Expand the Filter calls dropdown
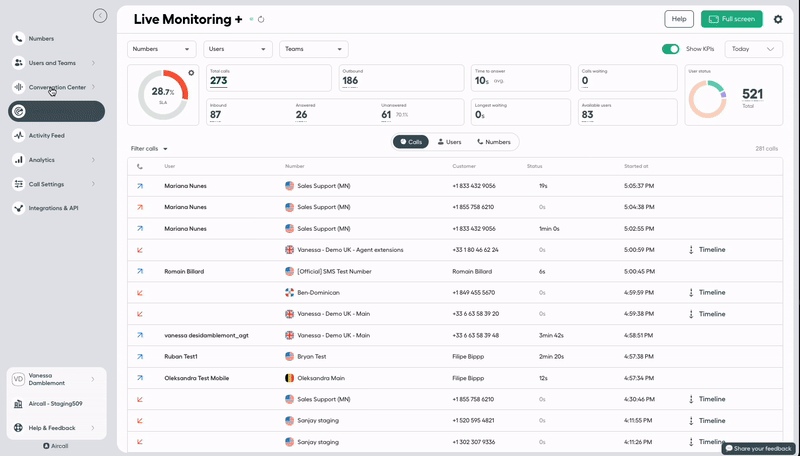The width and height of the screenshot is (800, 456). (149, 149)
